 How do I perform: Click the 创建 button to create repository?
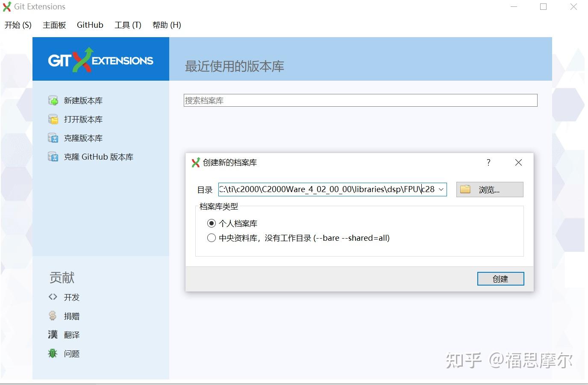500,278
